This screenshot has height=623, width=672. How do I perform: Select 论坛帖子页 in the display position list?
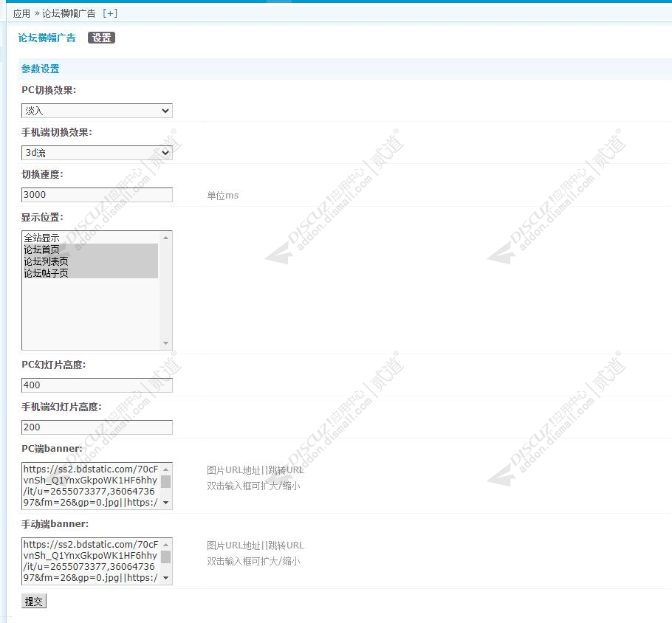(90, 273)
